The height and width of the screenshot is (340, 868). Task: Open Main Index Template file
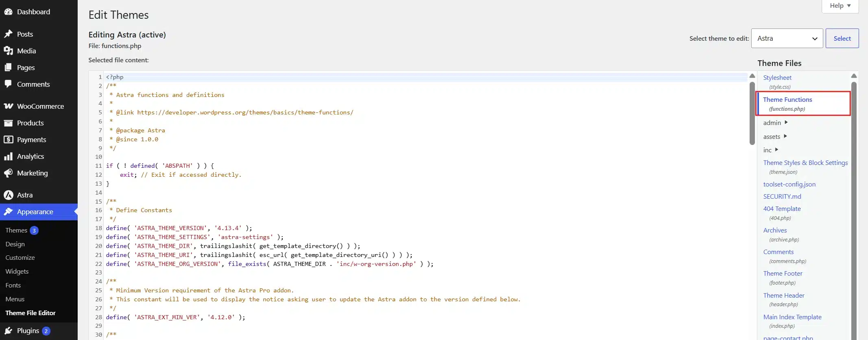(792, 317)
